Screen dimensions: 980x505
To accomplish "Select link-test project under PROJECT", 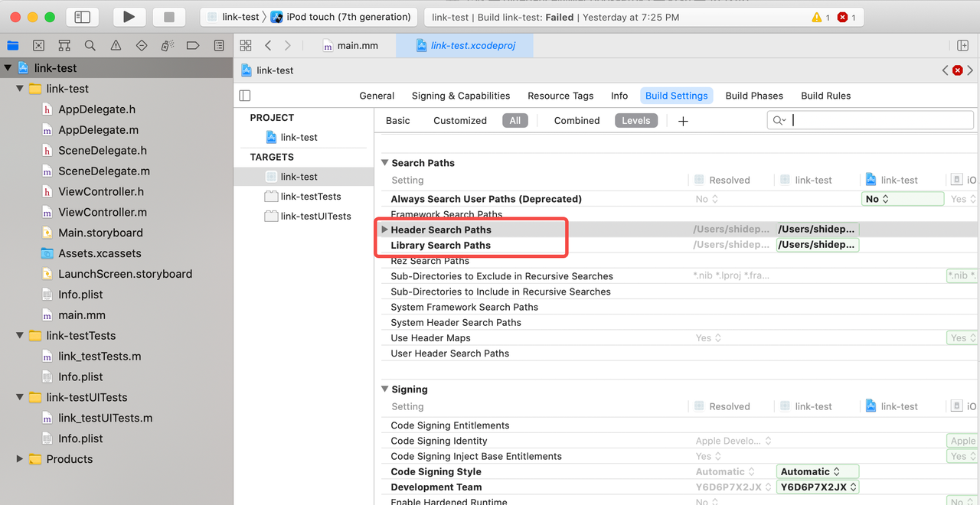I will click(291, 137).
